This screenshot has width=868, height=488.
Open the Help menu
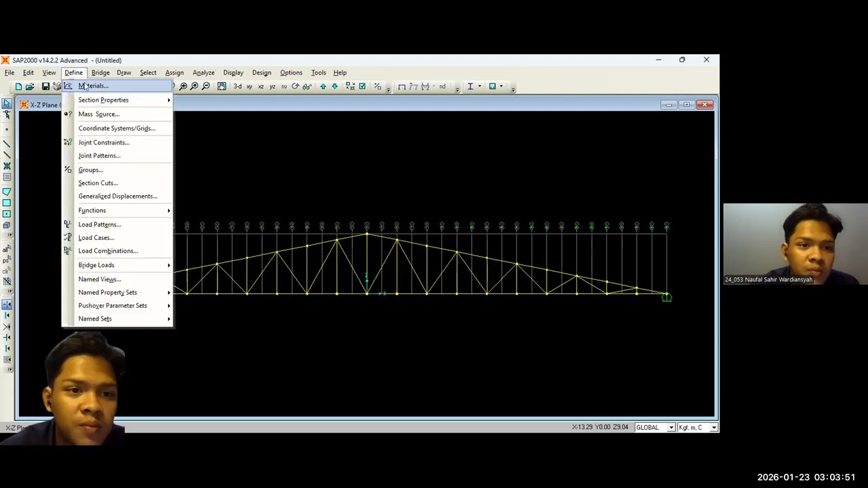(340, 73)
